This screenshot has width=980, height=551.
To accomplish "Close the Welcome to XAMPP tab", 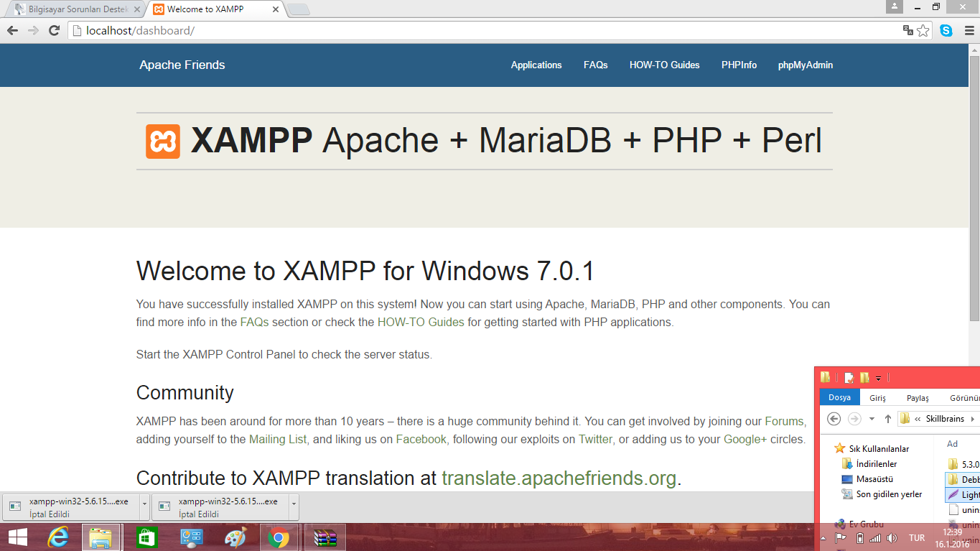I will pos(276,9).
